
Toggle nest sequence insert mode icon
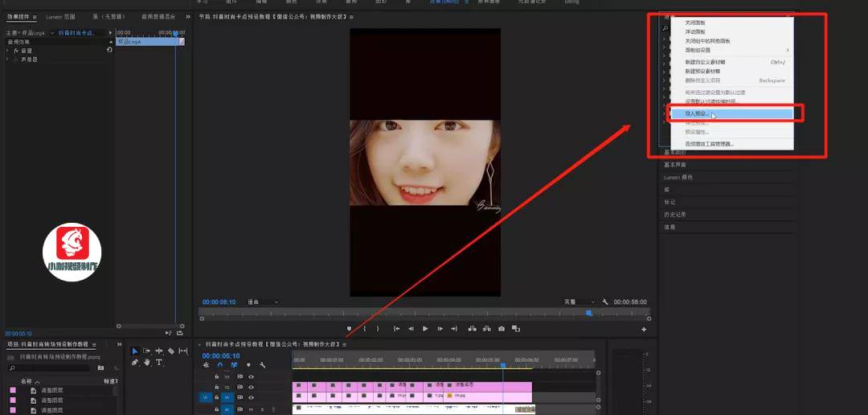(x=206, y=365)
